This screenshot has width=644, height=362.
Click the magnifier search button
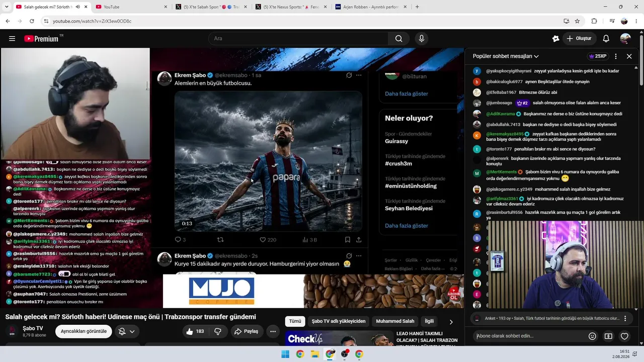(x=398, y=39)
